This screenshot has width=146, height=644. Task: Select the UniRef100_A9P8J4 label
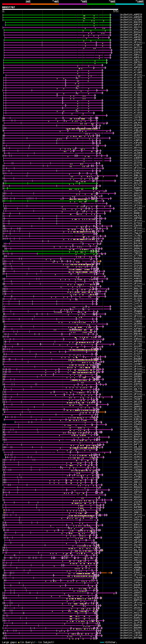click(131, 58)
